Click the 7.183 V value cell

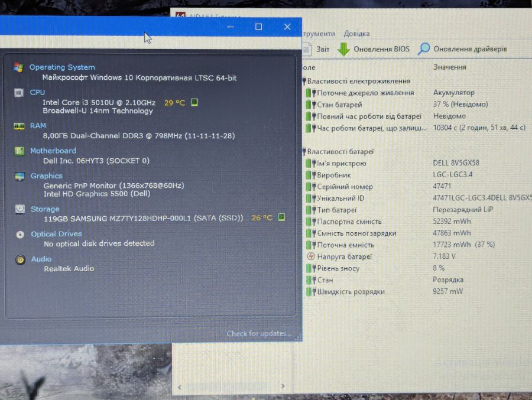tap(444, 256)
